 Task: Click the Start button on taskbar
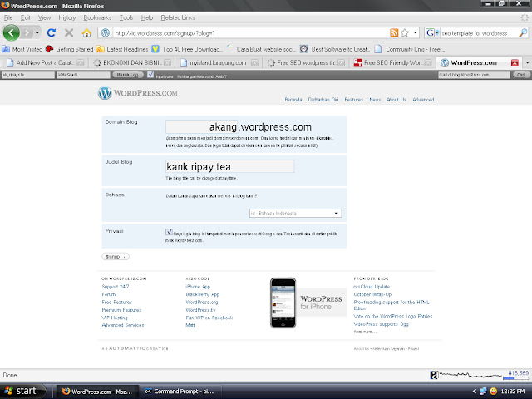[x=22, y=391]
